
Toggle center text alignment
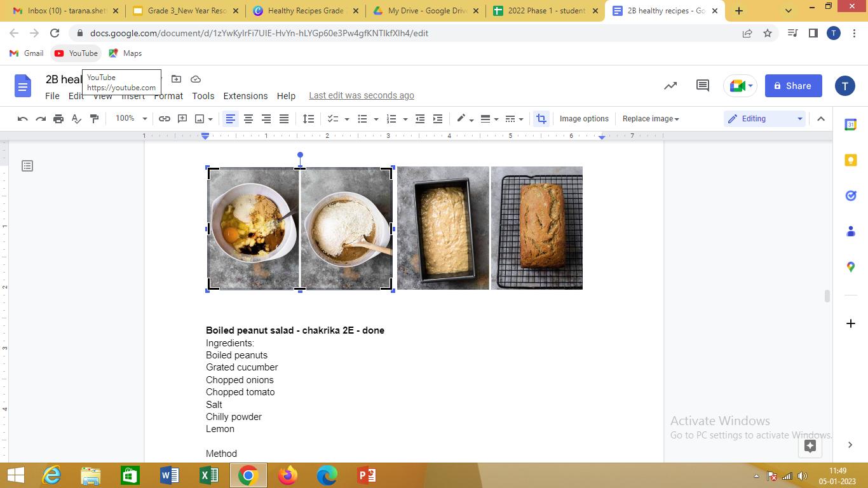pyautogui.click(x=248, y=119)
